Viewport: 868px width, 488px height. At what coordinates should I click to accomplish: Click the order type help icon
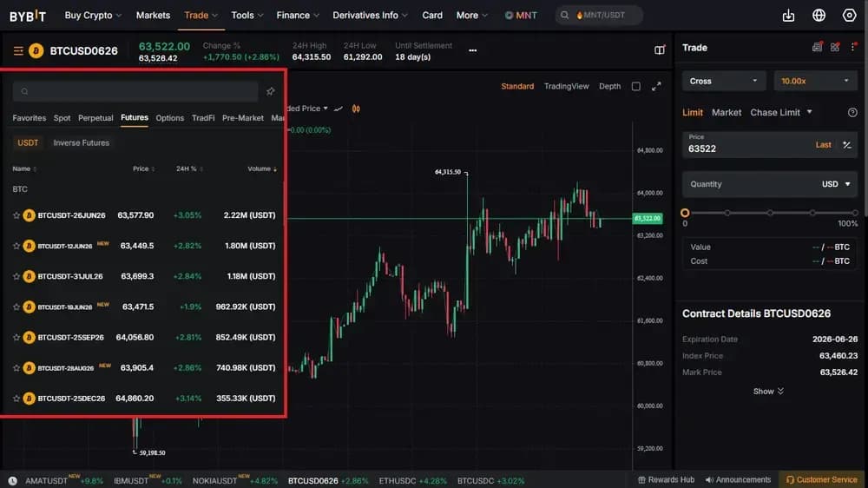(x=852, y=112)
